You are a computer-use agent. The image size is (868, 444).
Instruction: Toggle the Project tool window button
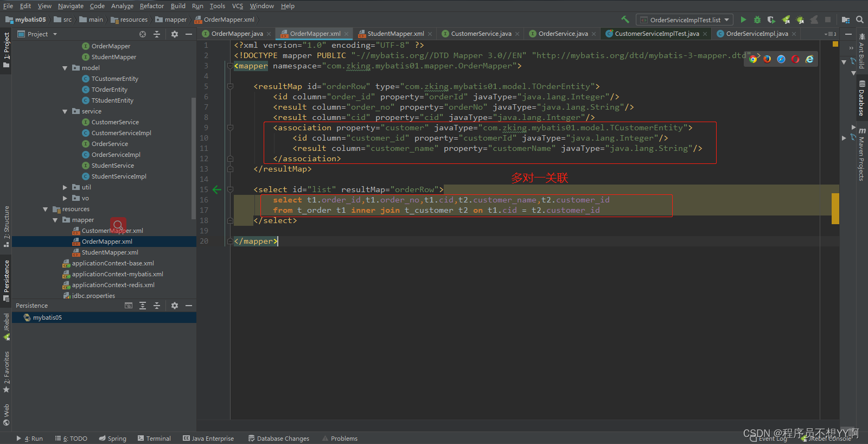click(x=7, y=50)
